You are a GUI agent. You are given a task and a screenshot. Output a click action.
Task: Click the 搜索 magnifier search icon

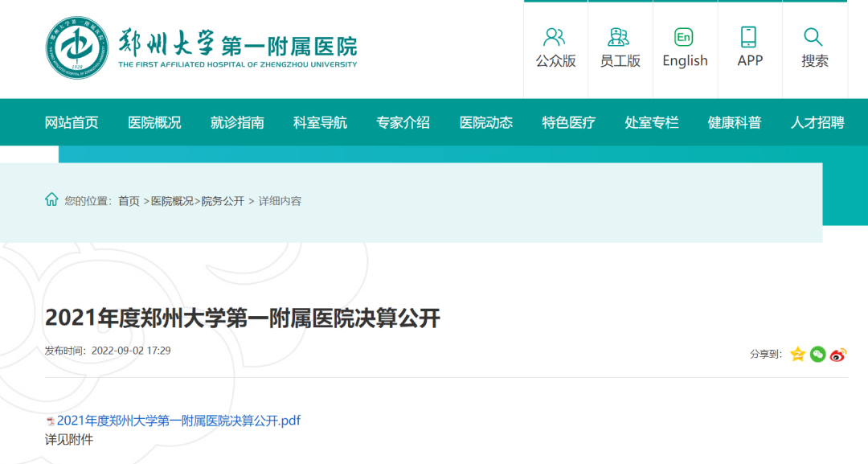(813, 37)
